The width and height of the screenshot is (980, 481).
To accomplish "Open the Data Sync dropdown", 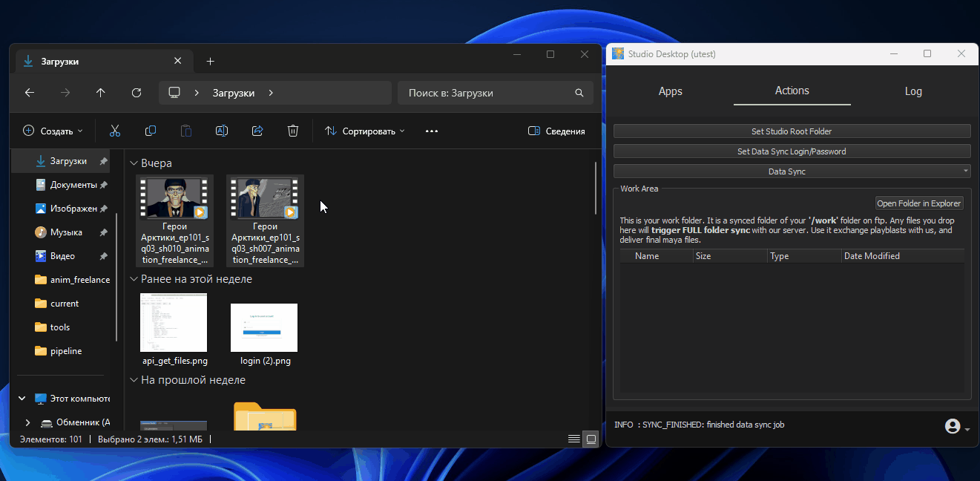I will click(792, 171).
